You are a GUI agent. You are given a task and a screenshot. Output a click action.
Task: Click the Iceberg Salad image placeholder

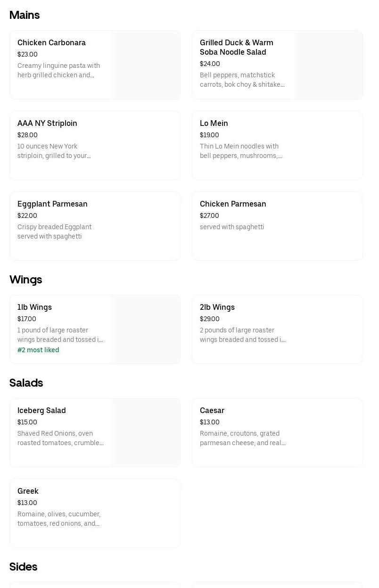tap(146, 433)
